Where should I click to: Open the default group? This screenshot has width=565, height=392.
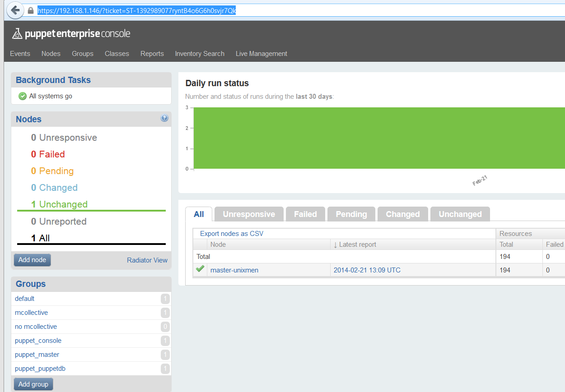[x=25, y=299]
